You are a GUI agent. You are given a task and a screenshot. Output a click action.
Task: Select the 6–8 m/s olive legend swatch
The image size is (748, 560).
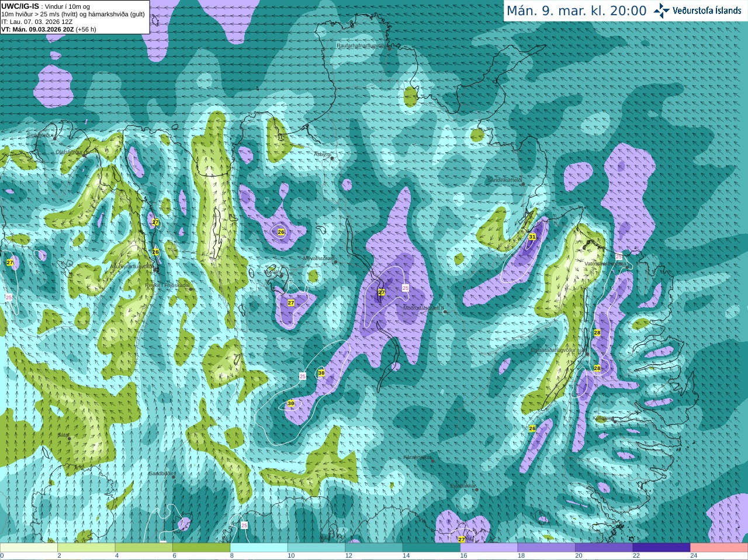point(201,548)
